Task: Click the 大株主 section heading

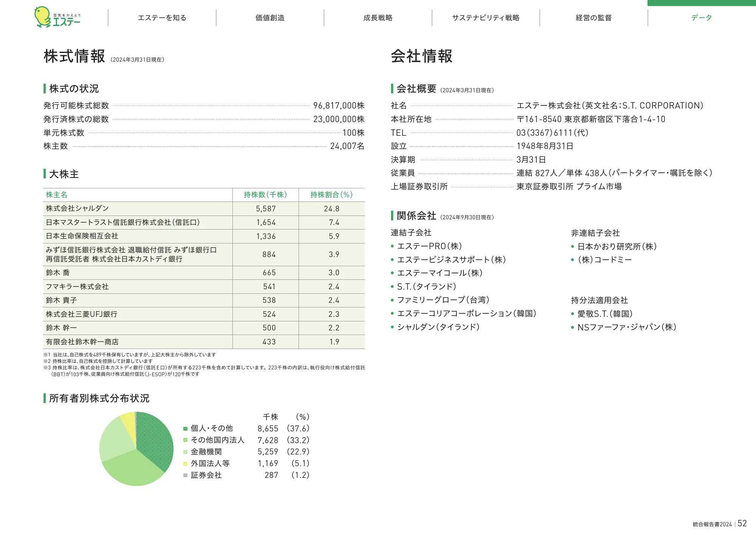Action: point(64,174)
